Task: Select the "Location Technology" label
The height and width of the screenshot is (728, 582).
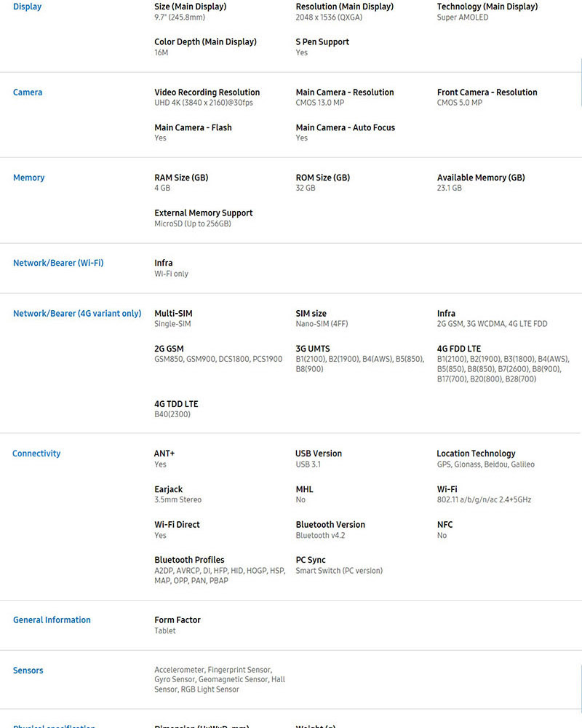Action: pyautogui.click(x=476, y=454)
